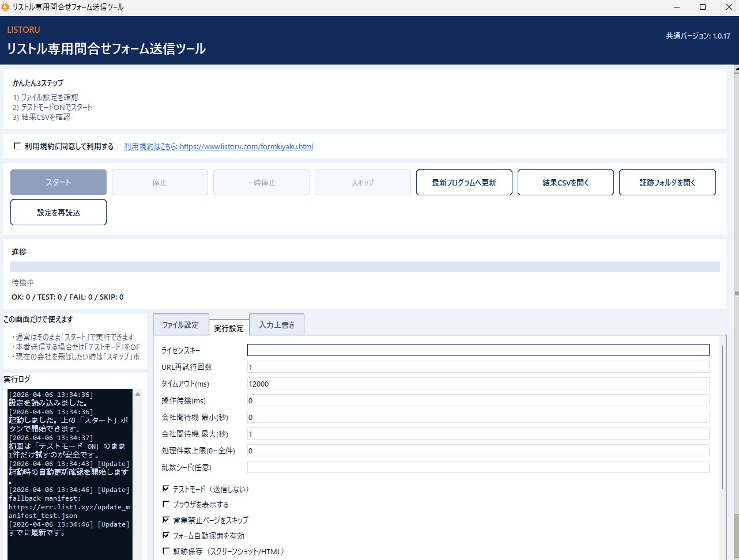Disable フォーム自動探索を有効
Viewport: 739px width, 560px height.
tap(166, 535)
